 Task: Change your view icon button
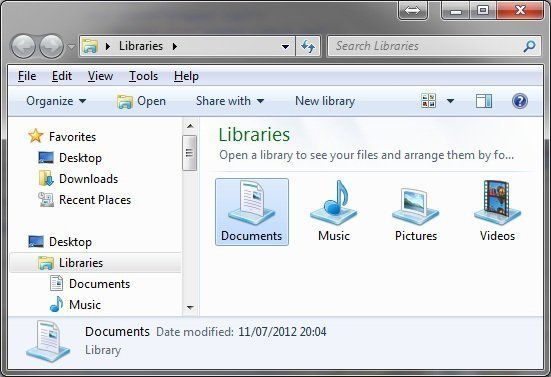point(428,101)
